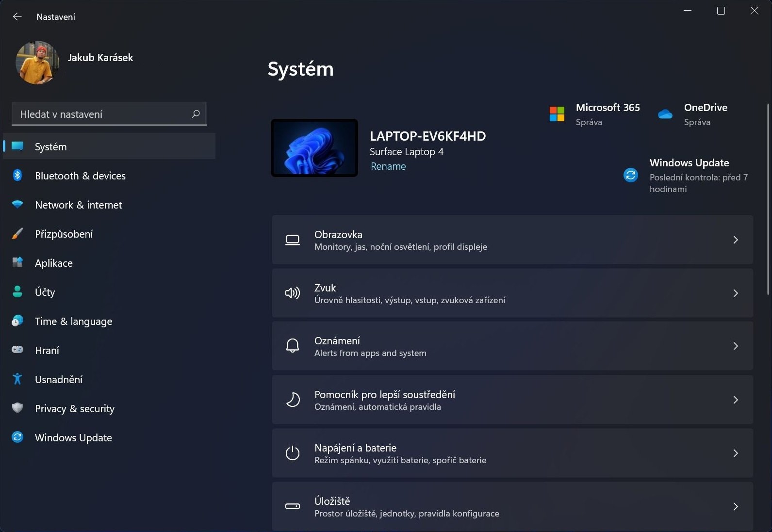Click the Microsoft 365 logo icon
This screenshot has height=532, width=772.
pyautogui.click(x=557, y=114)
